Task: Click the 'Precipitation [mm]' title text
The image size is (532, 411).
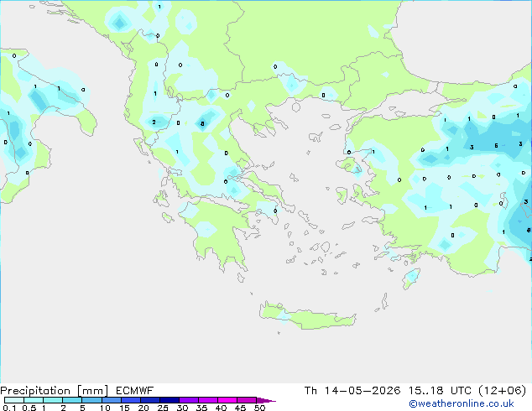Action: [x=54, y=391]
